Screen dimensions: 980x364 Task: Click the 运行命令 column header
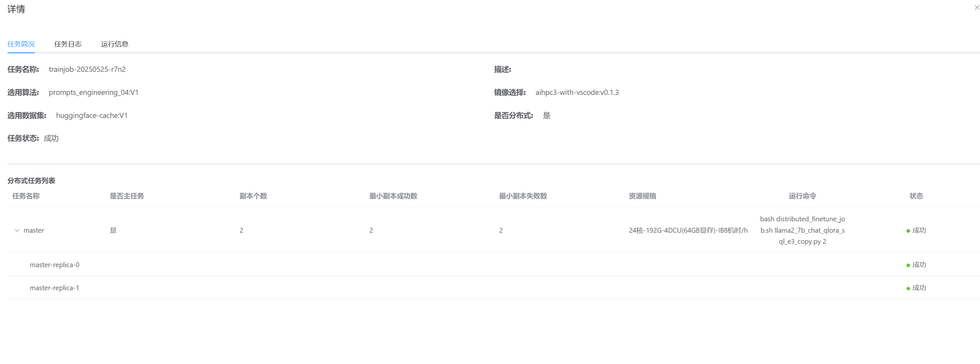(802, 196)
